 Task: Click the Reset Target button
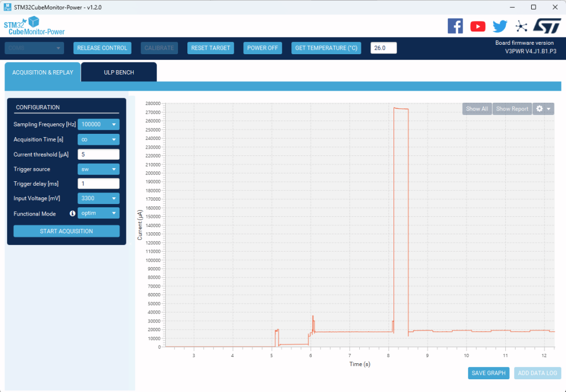coord(211,48)
